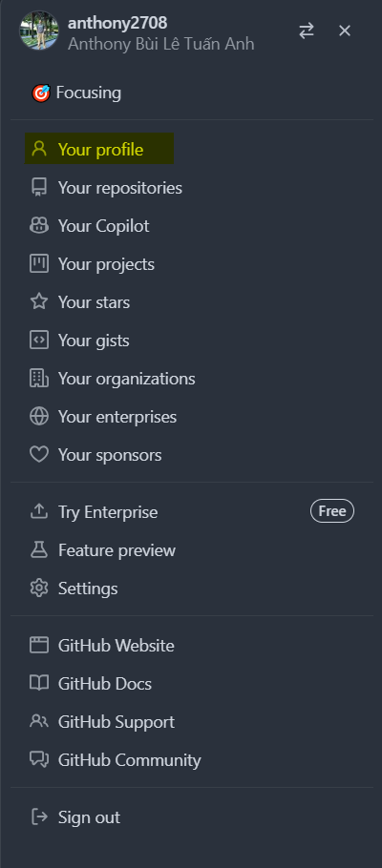Click the Settings gear icon
Viewport: 382px width, 868px height.
click(x=39, y=589)
